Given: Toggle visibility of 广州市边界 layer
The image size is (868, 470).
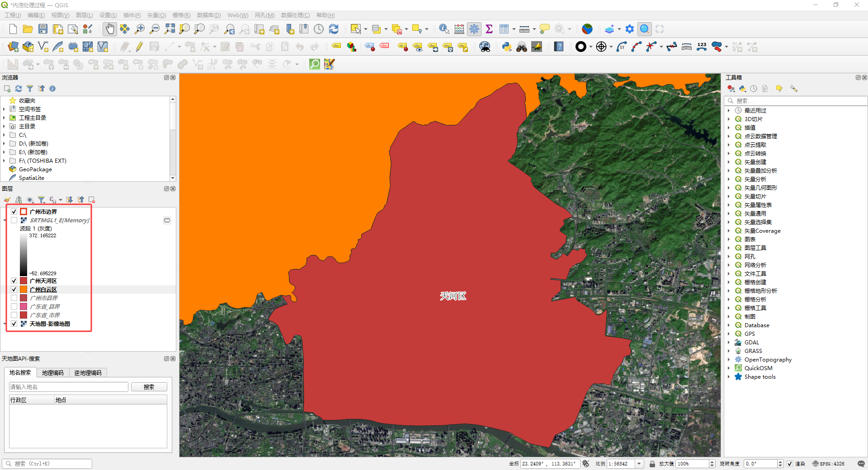Looking at the screenshot, I should 14,211.
